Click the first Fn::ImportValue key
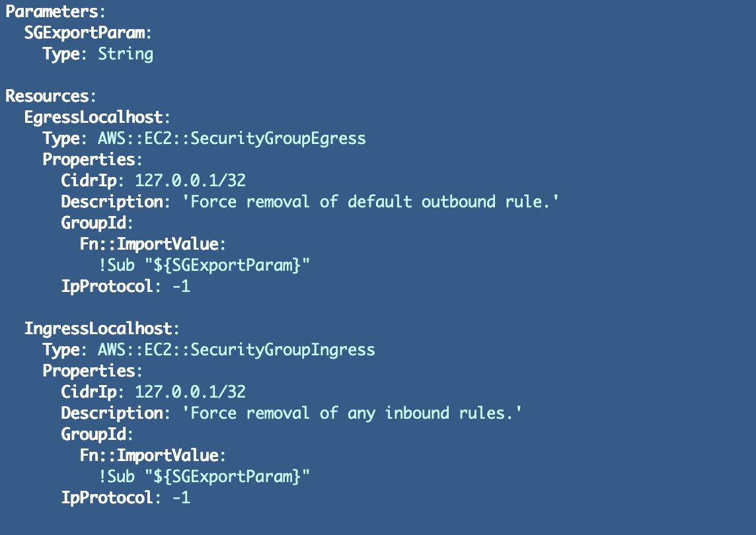The height and width of the screenshot is (535, 756). [x=149, y=244]
